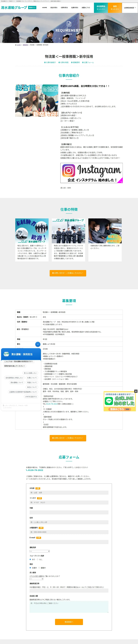Jump to 応募フォーム anchor link

point(88,62)
